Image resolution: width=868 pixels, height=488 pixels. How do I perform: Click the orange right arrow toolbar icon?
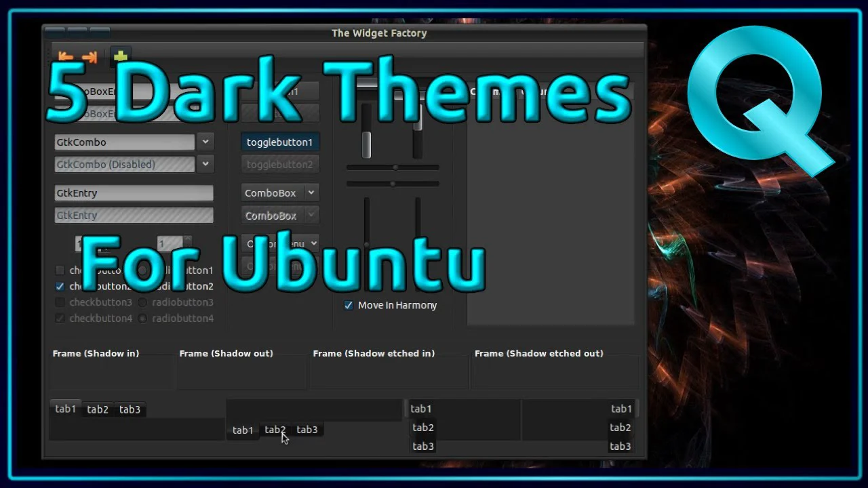[x=90, y=58]
